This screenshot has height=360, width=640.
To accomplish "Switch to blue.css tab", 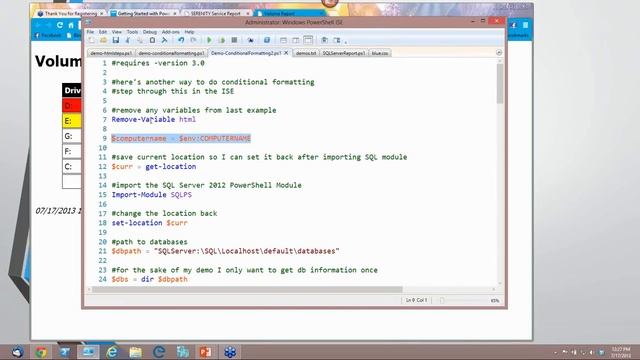I will pyautogui.click(x=380, y=53).
